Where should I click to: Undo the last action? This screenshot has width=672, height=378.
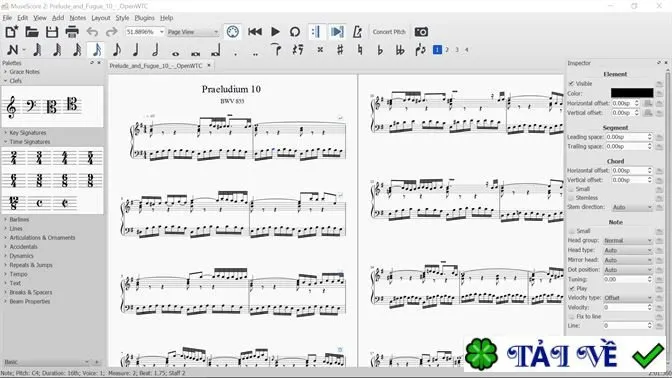point(92,32)
